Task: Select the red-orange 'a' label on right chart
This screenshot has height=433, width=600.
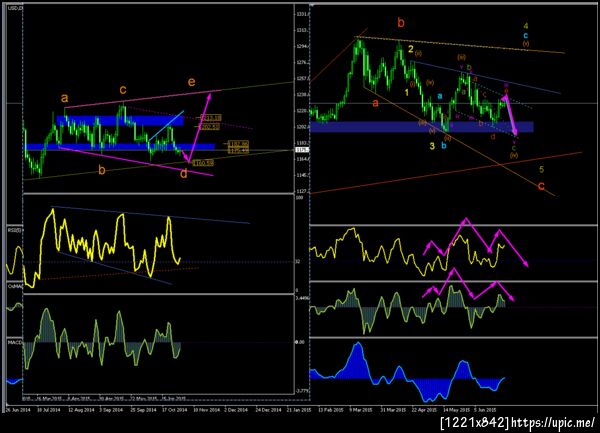Action: [375, 103]
